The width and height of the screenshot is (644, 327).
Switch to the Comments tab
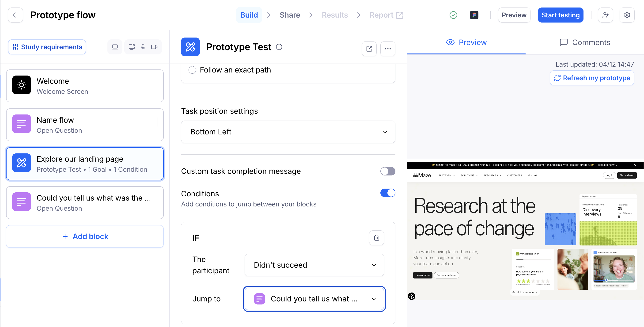coord(585,42)
